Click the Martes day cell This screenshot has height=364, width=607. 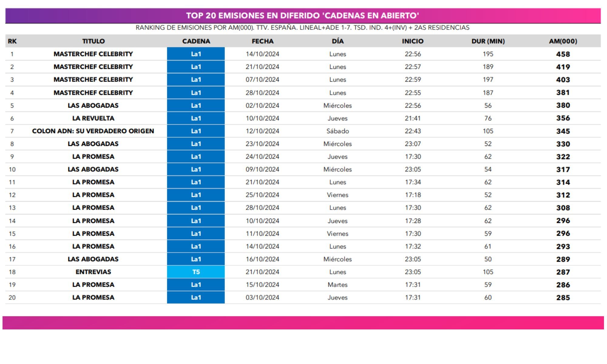337,285
